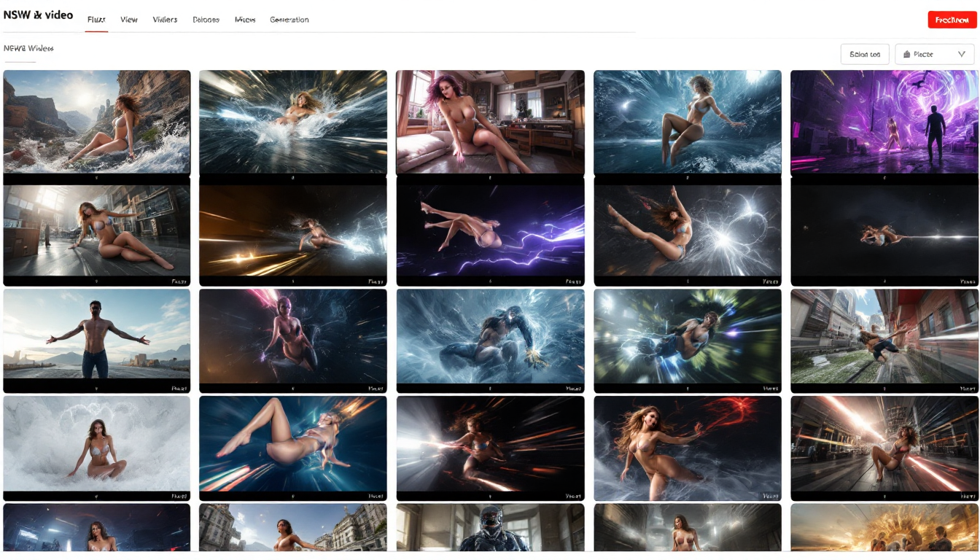Click the briefcase icon in the Placte selector

[907, 54]
